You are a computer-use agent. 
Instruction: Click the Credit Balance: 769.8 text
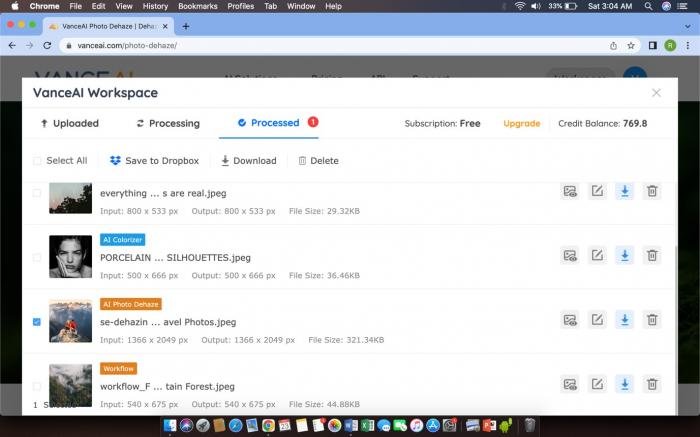coord(602,124)
